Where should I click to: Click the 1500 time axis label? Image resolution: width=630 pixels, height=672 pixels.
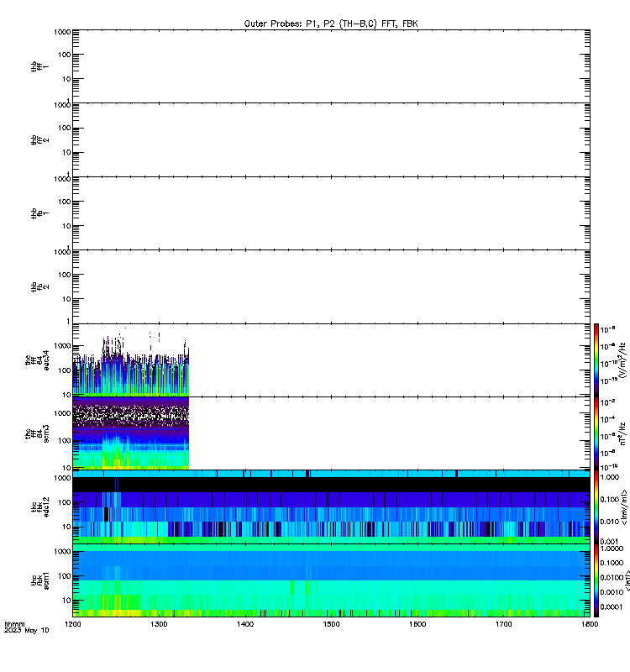pos(331,624)
